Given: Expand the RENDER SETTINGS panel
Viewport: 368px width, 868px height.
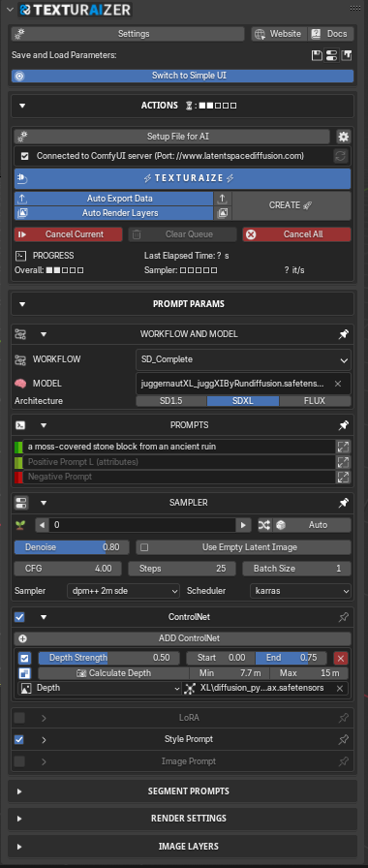Looking at the screenshot, I should click(19, 819).
